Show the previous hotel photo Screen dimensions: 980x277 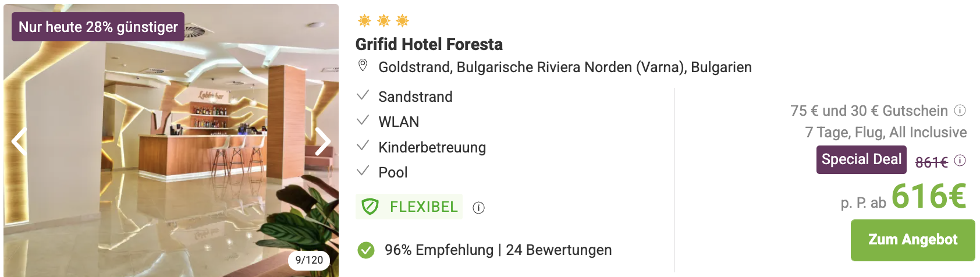click(19, 141)
